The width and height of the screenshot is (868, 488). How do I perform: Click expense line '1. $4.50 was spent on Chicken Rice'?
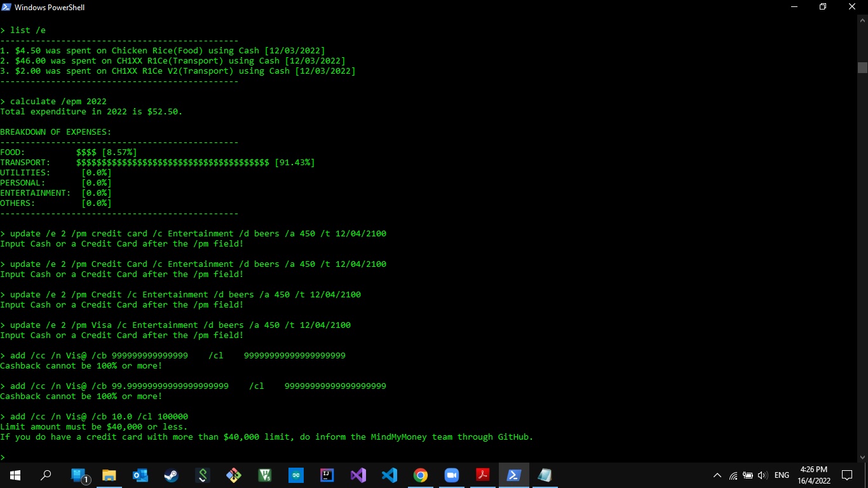coord(163,50)
